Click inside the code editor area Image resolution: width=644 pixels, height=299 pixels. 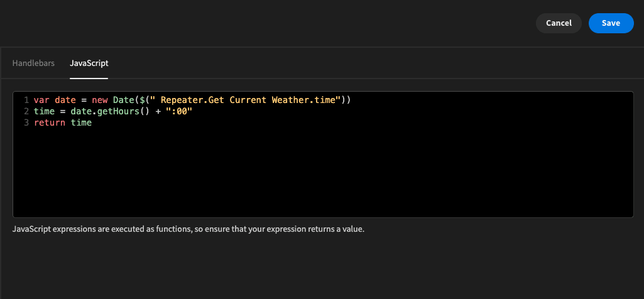[x=323, y=155]
